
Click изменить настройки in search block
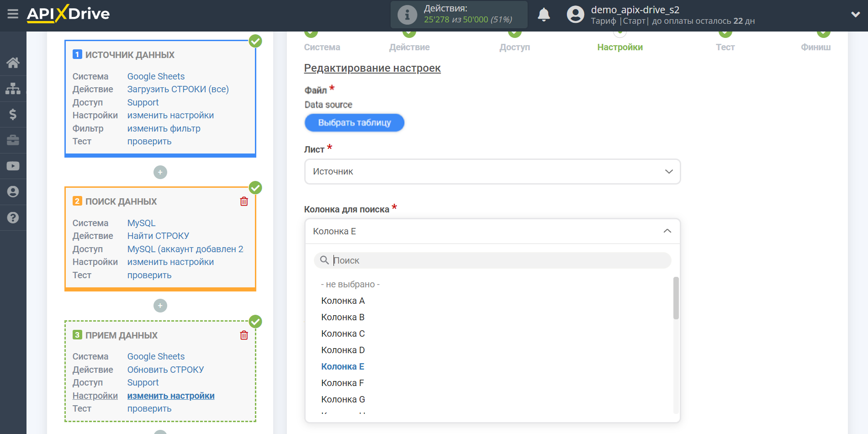click(x=170, y=262)
